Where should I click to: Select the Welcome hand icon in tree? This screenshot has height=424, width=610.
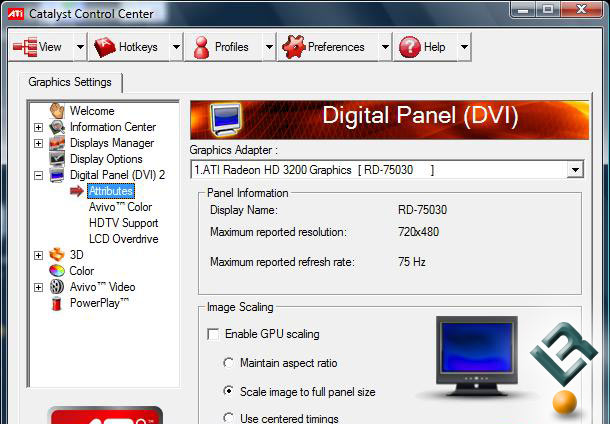[57, 111]
